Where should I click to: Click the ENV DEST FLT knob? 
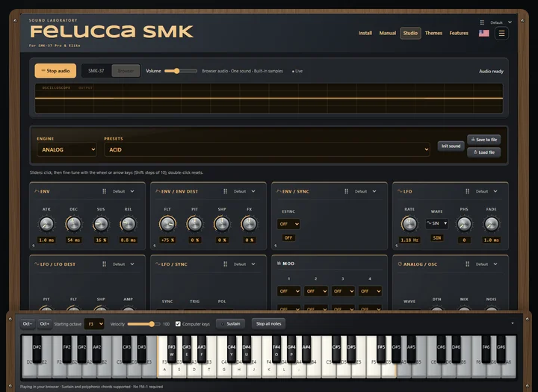click(167, 224)
